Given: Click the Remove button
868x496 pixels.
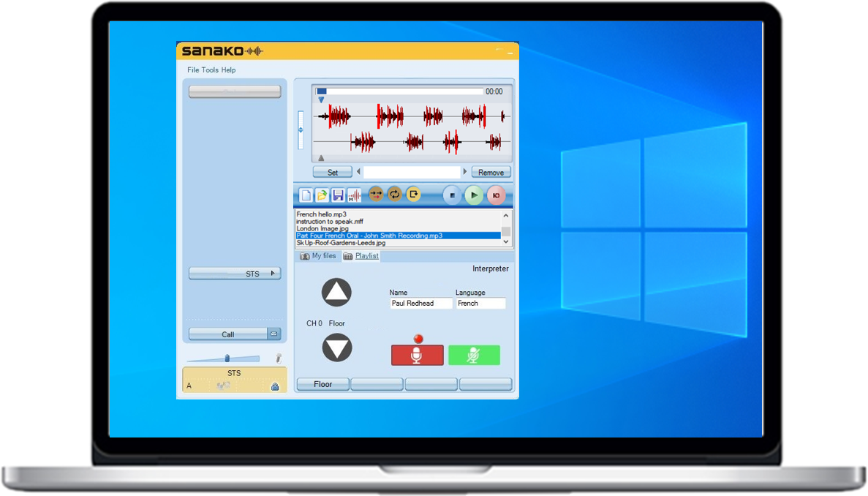Looking at the screenshot, I should coord(491,173).
